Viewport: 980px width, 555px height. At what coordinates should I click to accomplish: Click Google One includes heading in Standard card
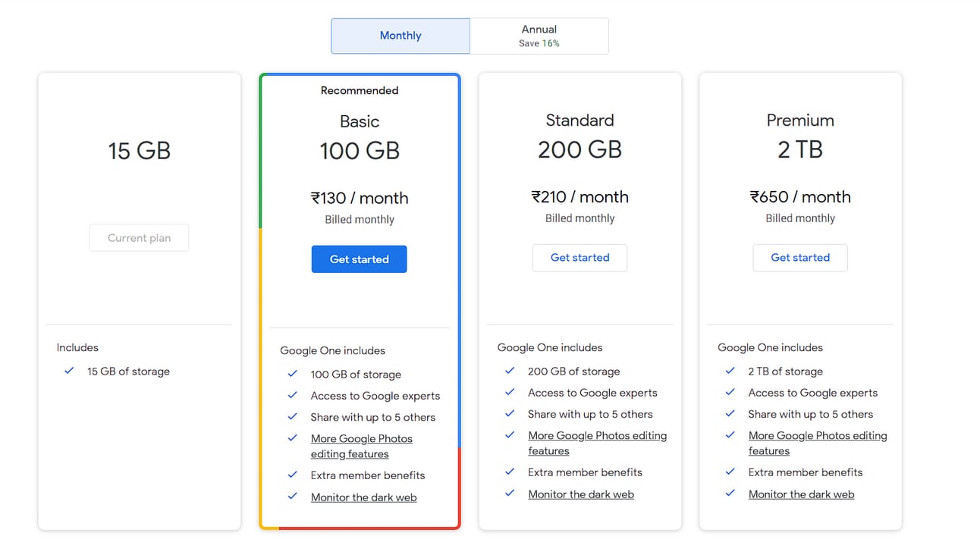[x=550, y=347]
